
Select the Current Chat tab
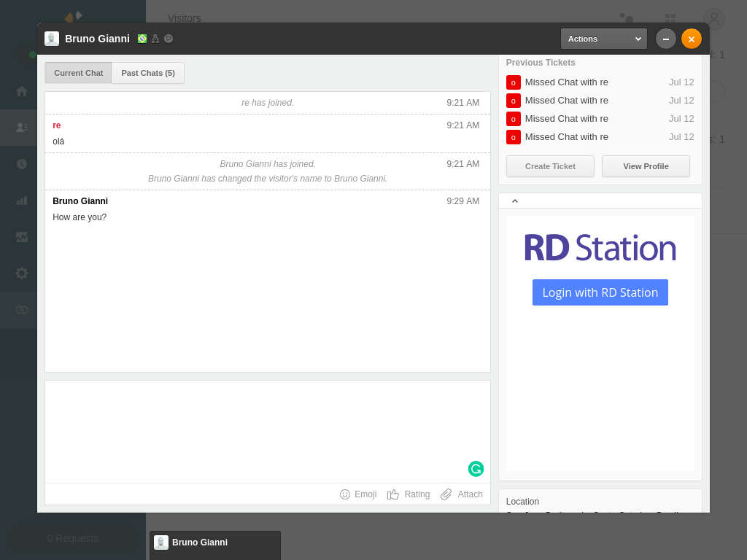[x=79, y=73]
